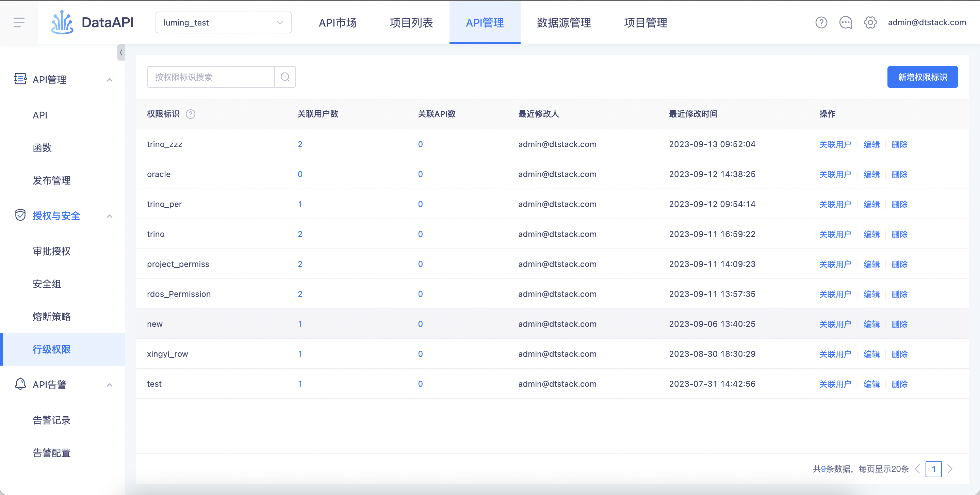The width and height of the screenshot is (980, 495).
Task: Click the 最近修改时间 column header
Action: [x=693, y=114]
